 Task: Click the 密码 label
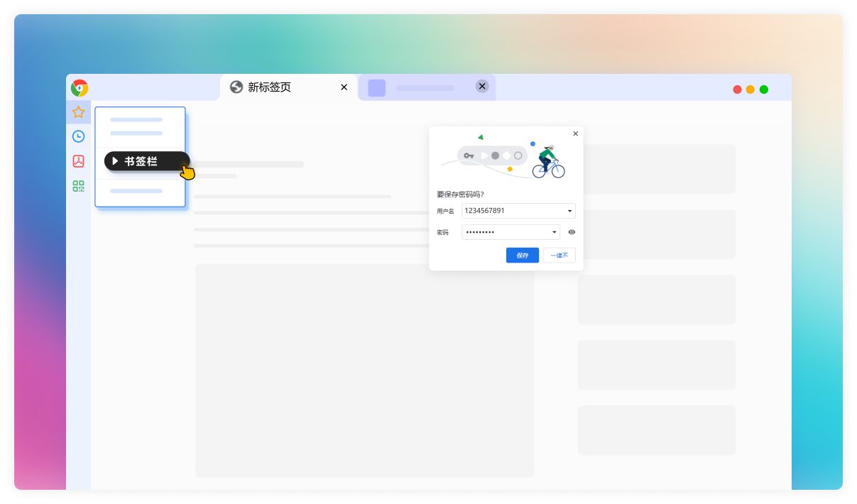pos(442,233)
